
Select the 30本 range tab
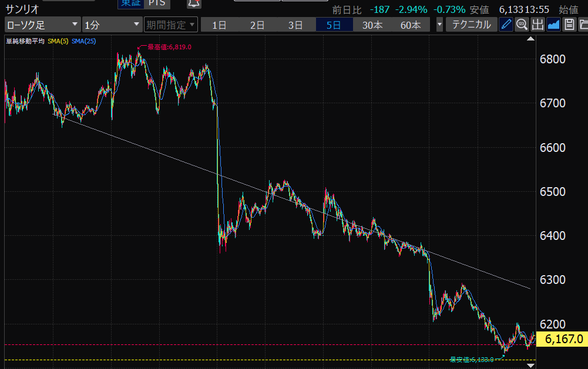coord(372,25)
